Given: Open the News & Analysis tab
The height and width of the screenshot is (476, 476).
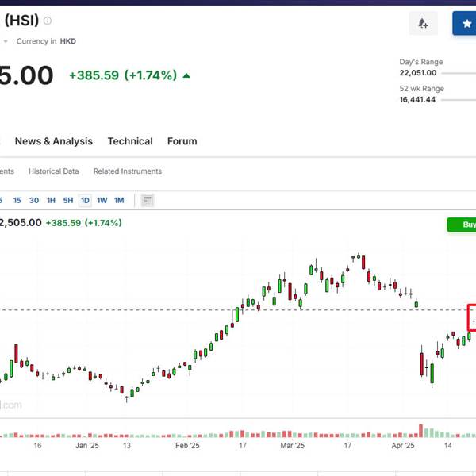Looking at the screenshot, I should [54, 141].
